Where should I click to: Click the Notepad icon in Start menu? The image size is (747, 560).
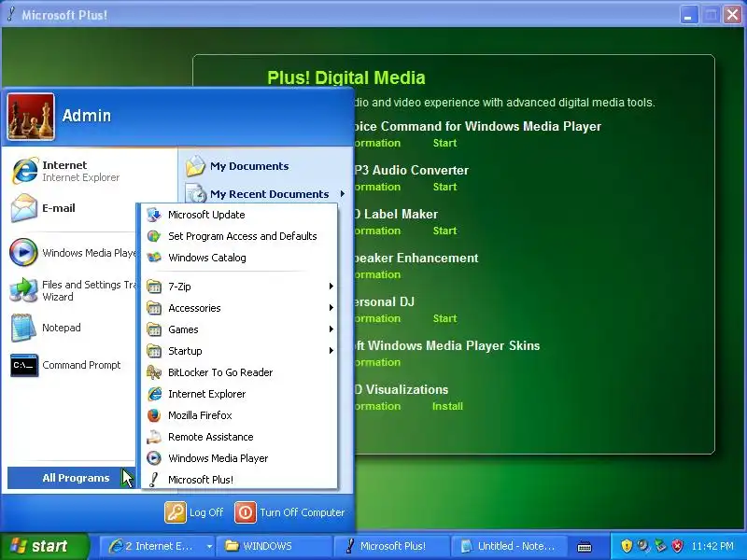point(23,328)
